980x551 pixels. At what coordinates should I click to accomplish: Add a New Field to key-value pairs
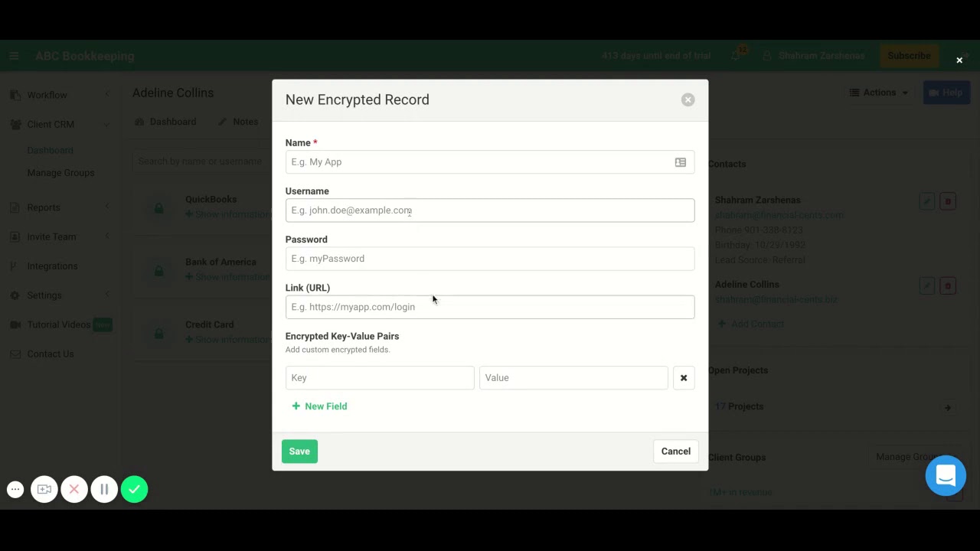click(x=320, y=406)
